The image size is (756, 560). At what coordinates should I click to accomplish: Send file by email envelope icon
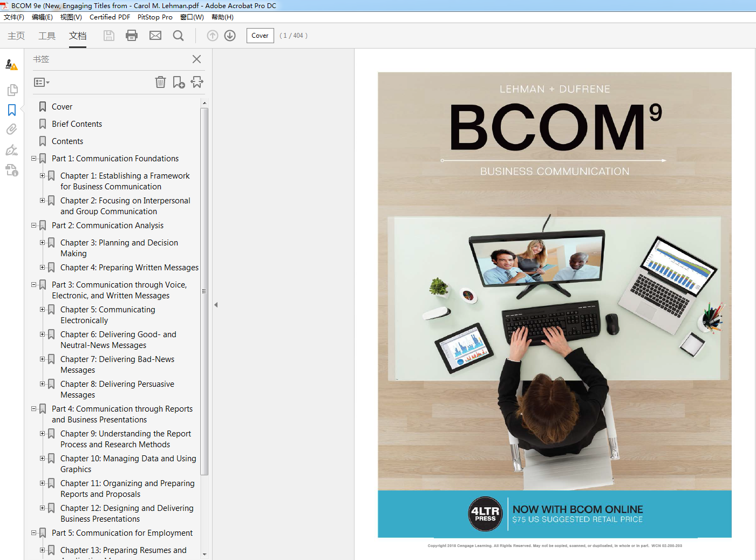[155, 36]
